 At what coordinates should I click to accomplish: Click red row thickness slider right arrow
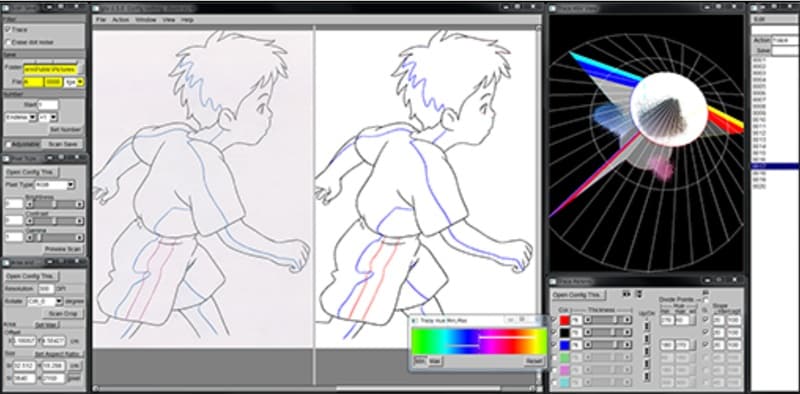[x=628, y=320]
